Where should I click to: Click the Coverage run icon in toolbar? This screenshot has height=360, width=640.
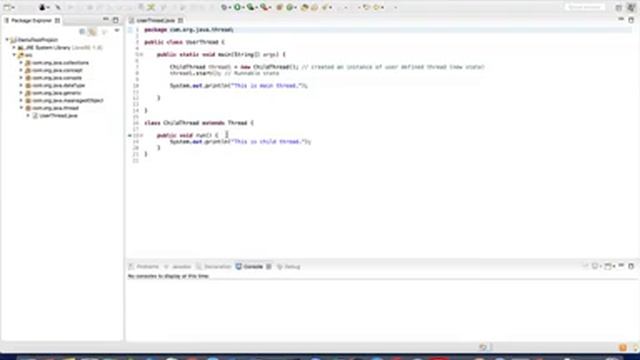(x=251, y=7)
